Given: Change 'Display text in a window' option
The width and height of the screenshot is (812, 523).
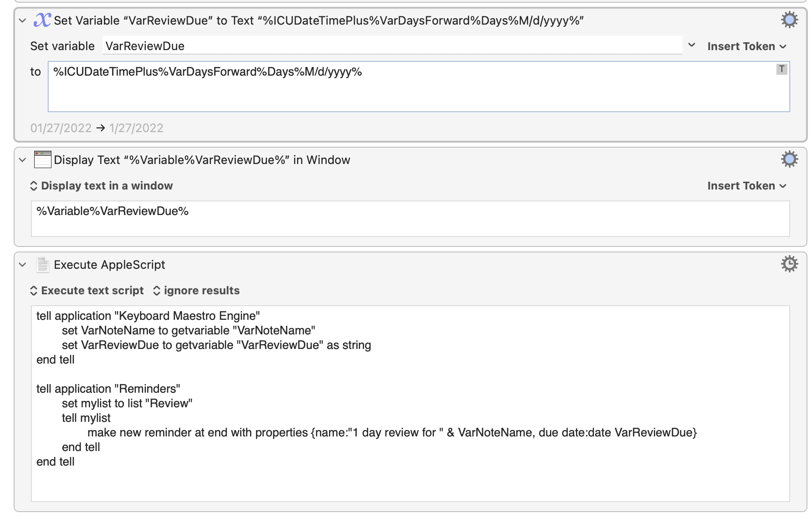Looking at the screenshot, I should click(x=102, y=186).
